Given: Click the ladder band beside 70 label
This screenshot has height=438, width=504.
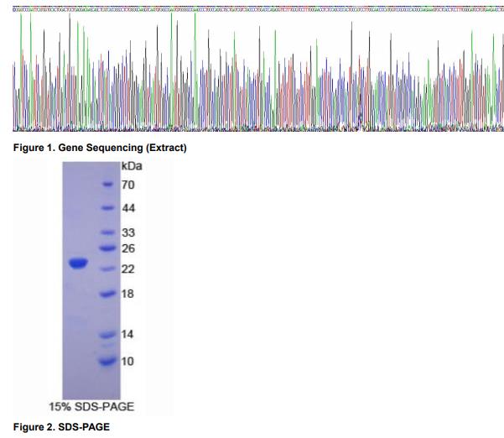Looking at the screenshot, I should pyautogui.click(x=107, y=185).
